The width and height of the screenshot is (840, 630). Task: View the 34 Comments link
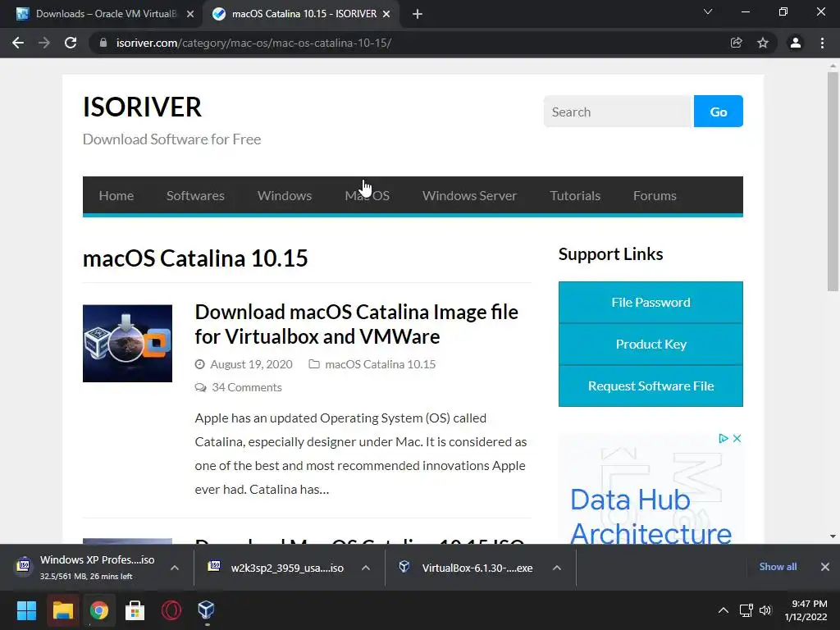[246, 387]
